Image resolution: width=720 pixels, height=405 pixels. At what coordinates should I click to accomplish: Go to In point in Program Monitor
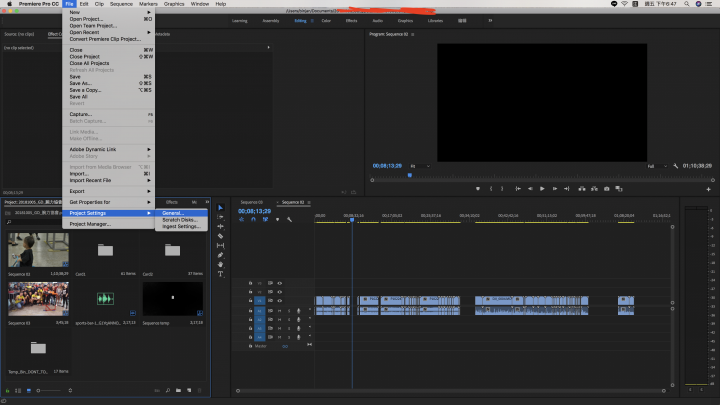pyautogui.click(x=518, y=189)
